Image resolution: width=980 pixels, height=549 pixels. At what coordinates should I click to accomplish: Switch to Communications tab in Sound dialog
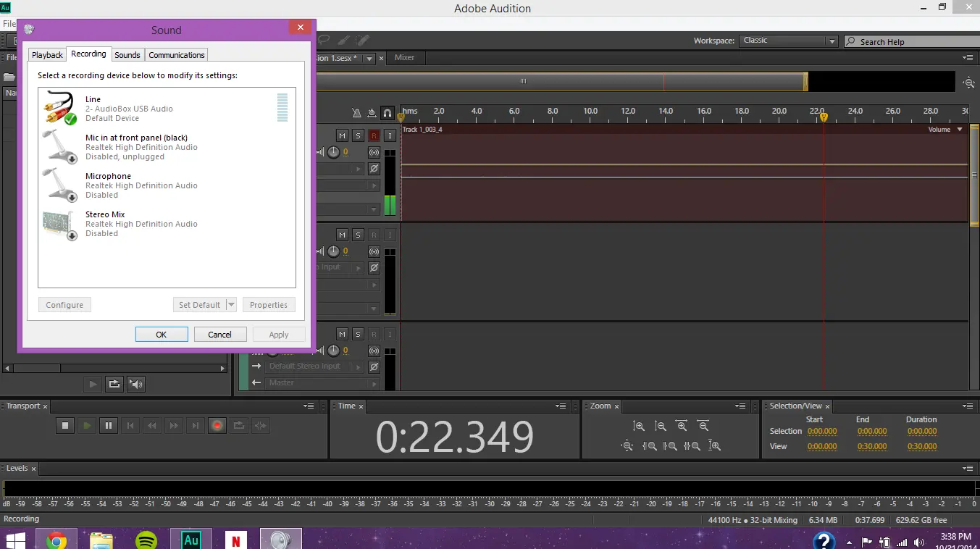177,55
